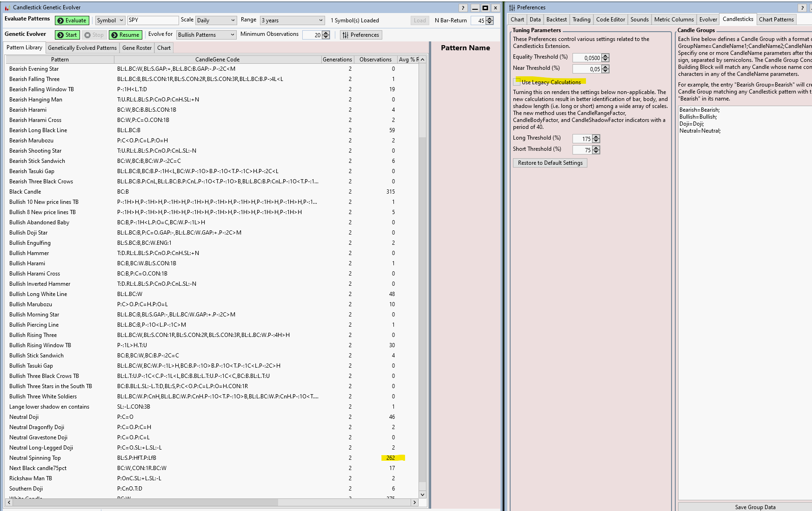Resume the genetic evolver
This screenshot has height=511, width=812.
coord(126,35)
